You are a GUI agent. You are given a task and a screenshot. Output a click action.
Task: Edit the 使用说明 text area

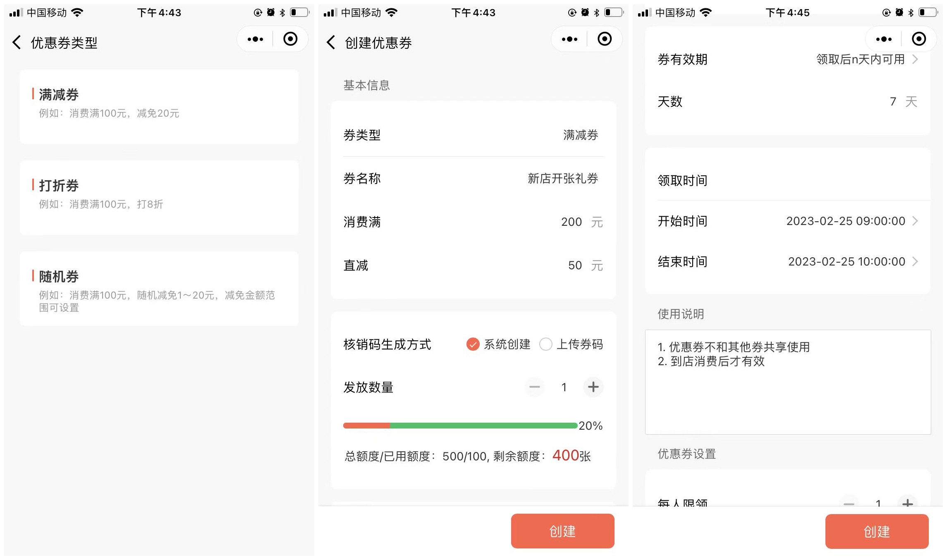coord(787,382)
